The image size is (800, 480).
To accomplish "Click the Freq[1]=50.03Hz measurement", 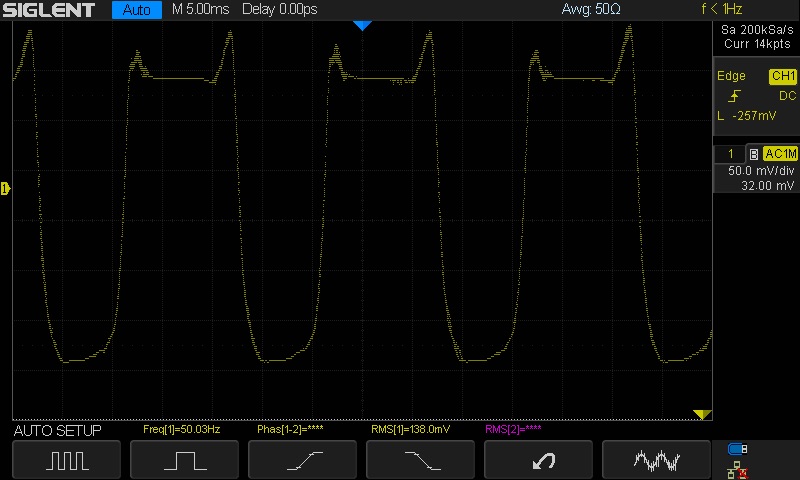I will point(182,430).
